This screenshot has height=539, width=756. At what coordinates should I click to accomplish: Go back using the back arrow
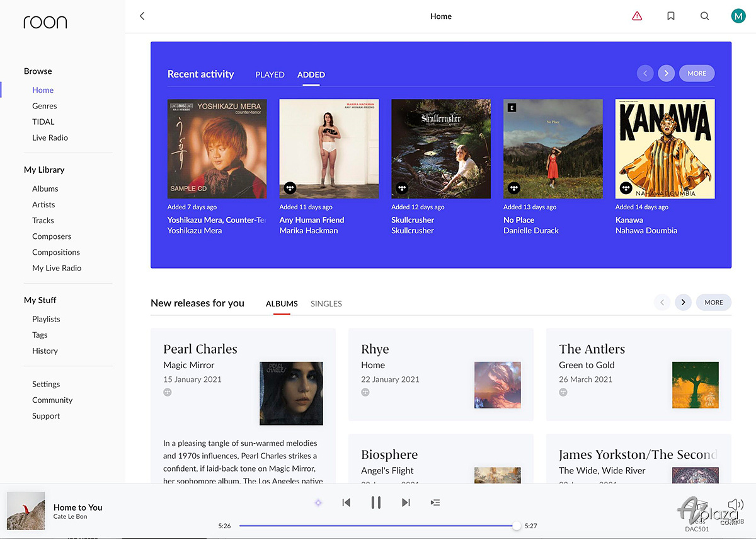[142, 16]
